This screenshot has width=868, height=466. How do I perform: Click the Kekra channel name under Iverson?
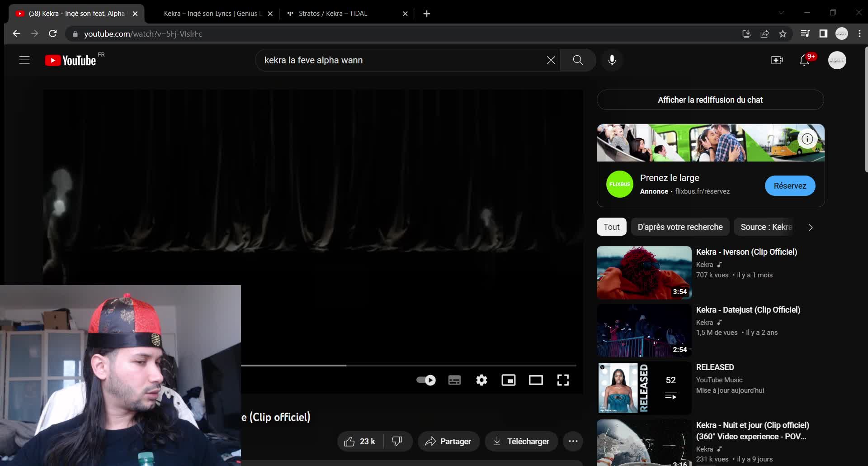704,265
